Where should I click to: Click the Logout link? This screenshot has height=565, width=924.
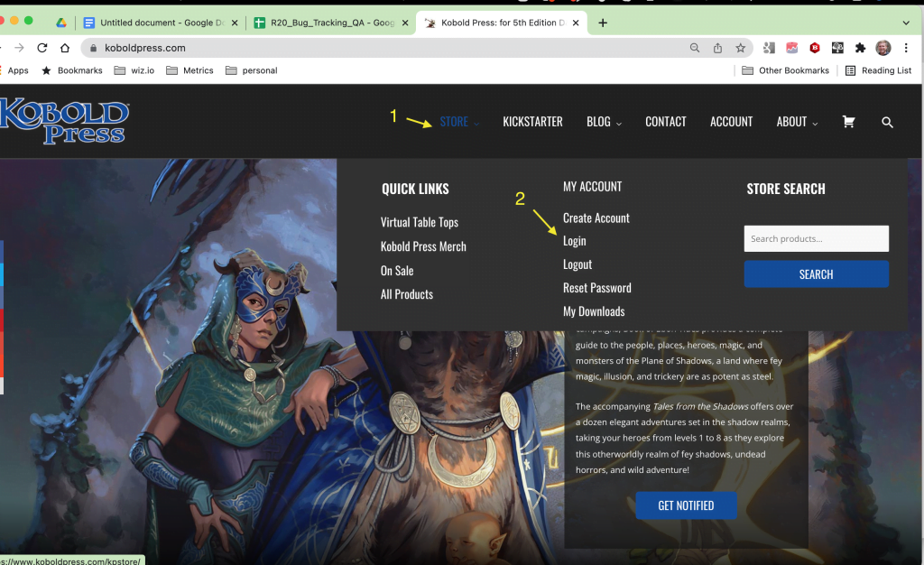pyautogui.click(x=577, y=264)
